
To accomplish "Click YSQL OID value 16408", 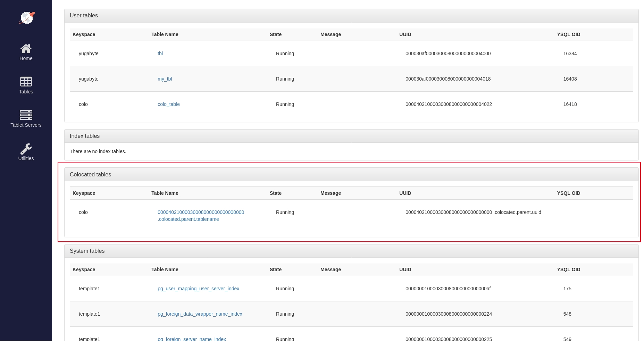I will pyautogui.click(x=570, y=79).
